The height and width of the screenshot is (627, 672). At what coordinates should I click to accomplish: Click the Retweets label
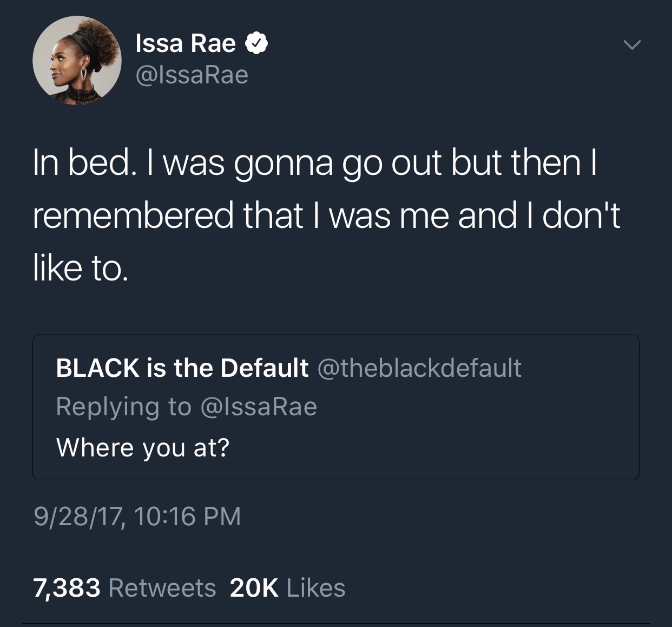162,588
